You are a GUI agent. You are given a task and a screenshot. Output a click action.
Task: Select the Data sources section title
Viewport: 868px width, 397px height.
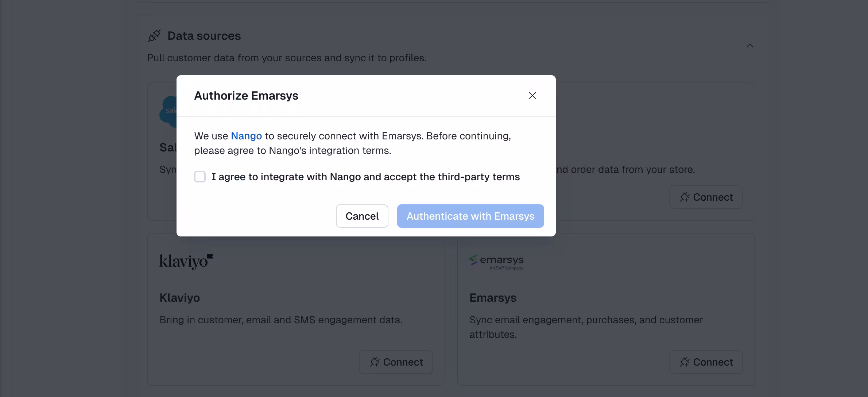point(204,36)
